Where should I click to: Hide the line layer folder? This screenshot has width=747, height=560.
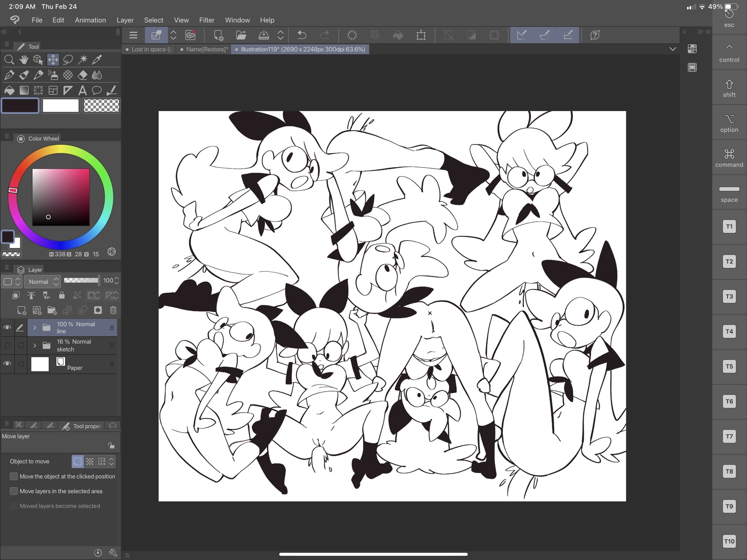[x=7, y=327]
